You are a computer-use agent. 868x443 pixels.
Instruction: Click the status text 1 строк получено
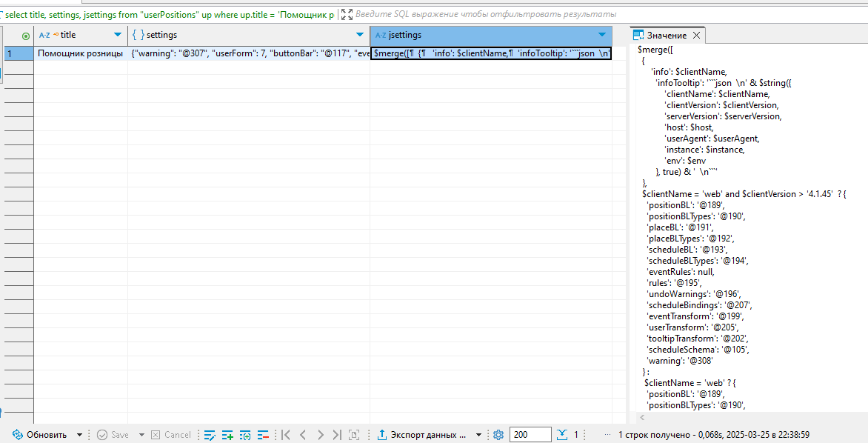714,435
